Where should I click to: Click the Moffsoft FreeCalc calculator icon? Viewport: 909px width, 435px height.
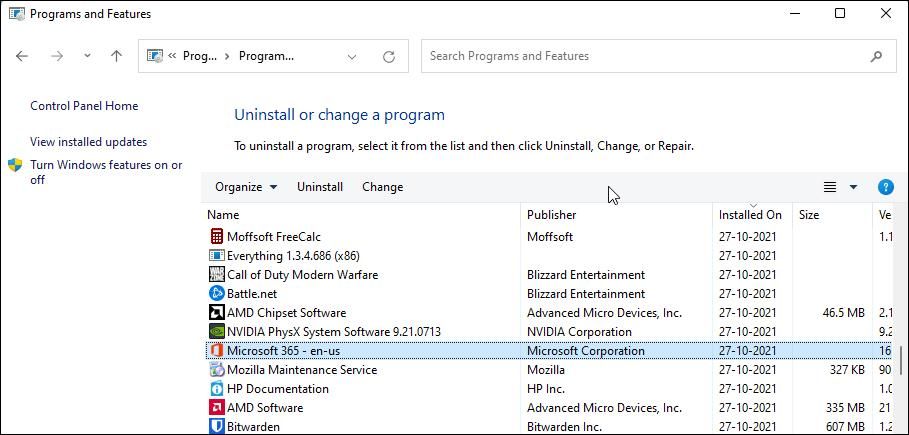[x=216, y=236]
